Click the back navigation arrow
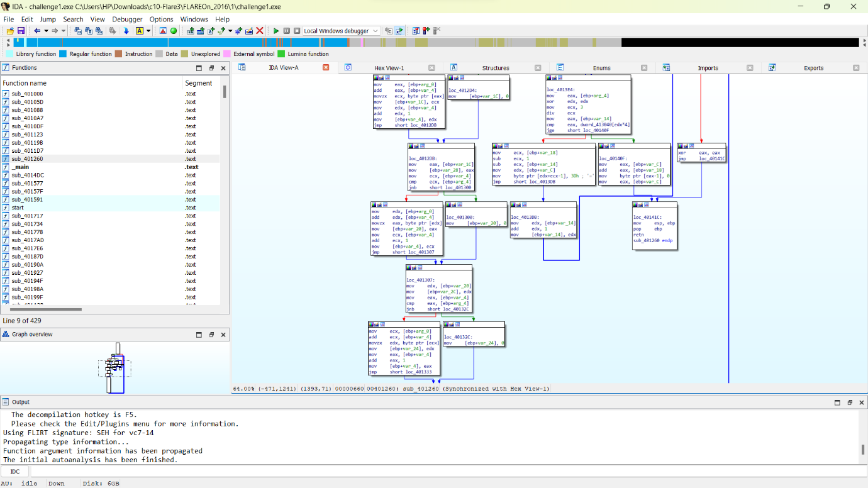The image size is (868, 488). [37, 31]
